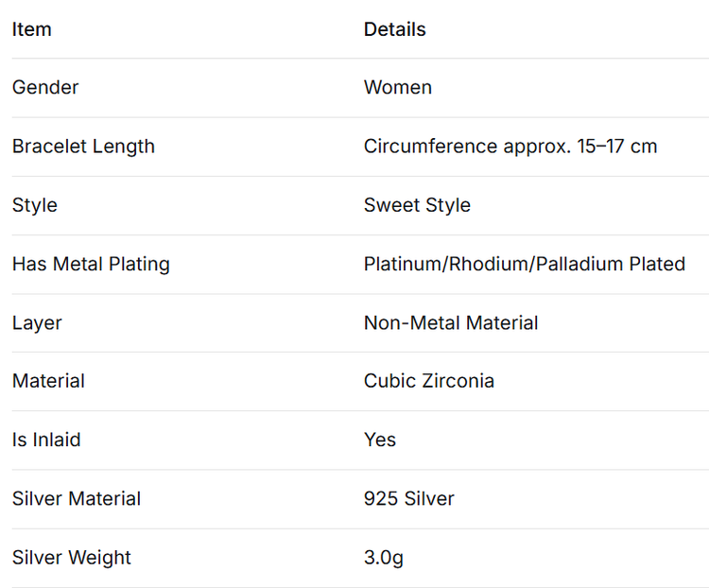Click the "Circumference approx. 15–17 cm" text

point(510,147)
